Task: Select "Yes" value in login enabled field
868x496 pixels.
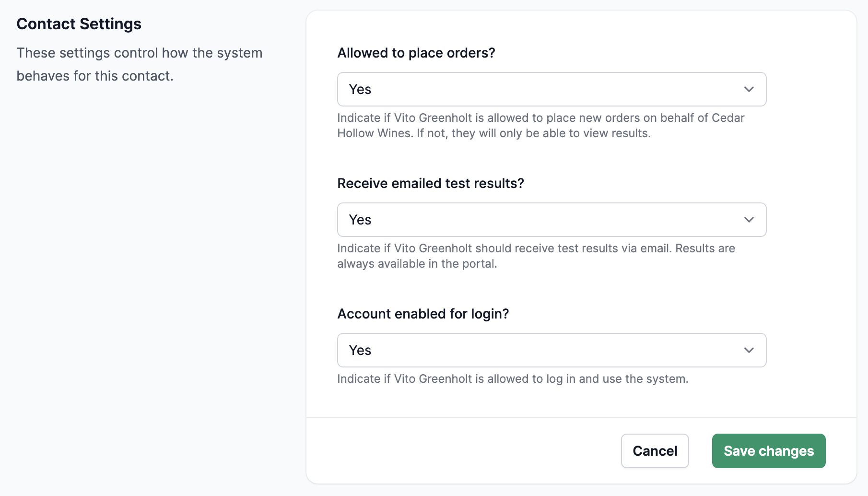Action: [360, 350]
